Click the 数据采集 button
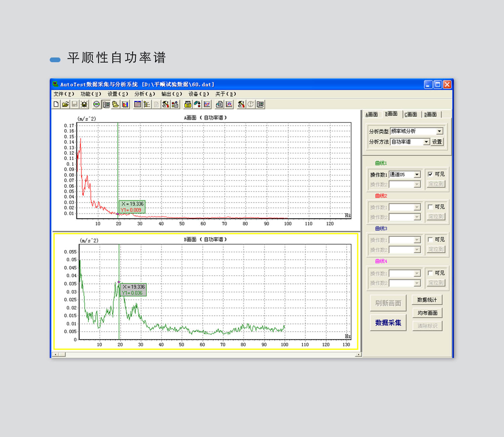The width and height of the screenshot is (504, 437). [x=388, y=323]
